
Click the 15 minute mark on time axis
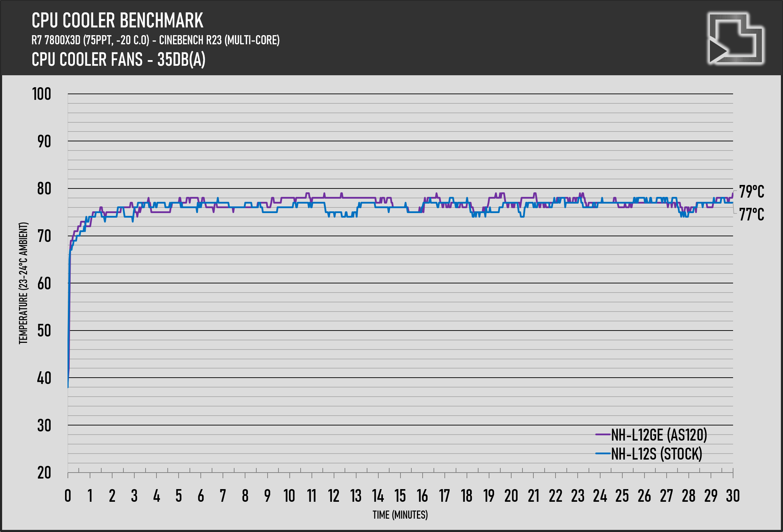pyautogui.click(x=400, y=496)
